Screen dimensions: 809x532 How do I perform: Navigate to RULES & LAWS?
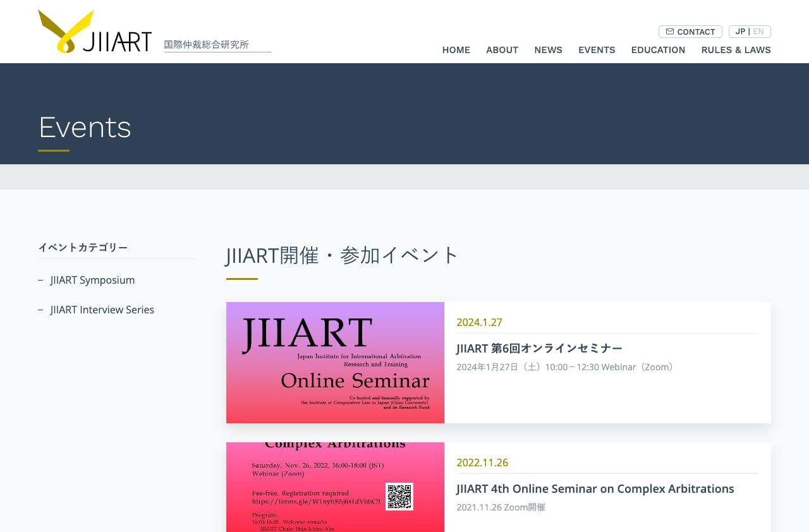pos(736,50)
